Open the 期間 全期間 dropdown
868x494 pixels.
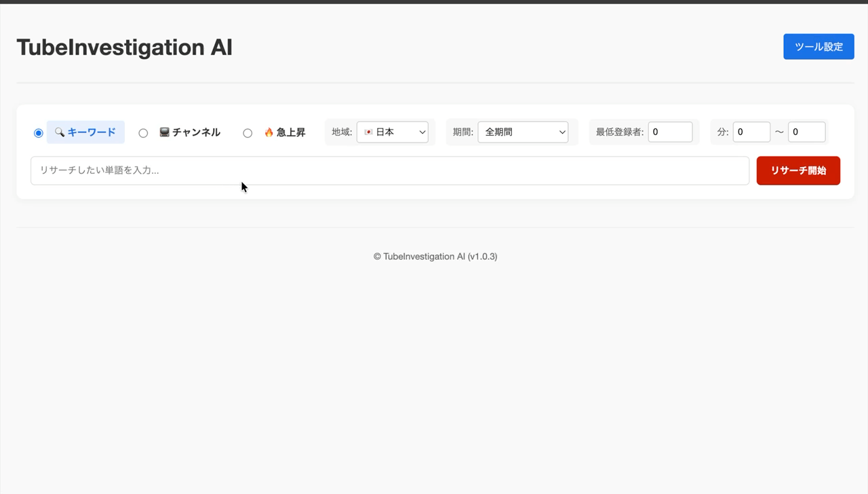pyautogui.click(x=523, y=132)
